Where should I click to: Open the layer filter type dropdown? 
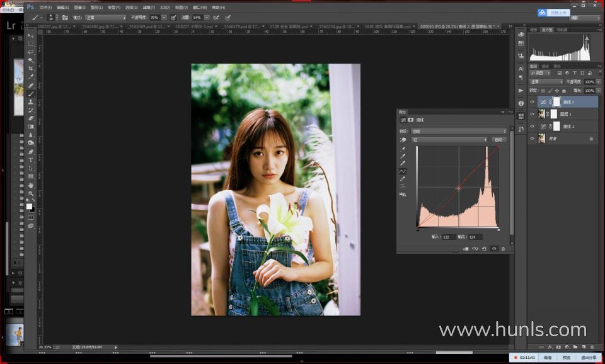click(x=541, y=73)
